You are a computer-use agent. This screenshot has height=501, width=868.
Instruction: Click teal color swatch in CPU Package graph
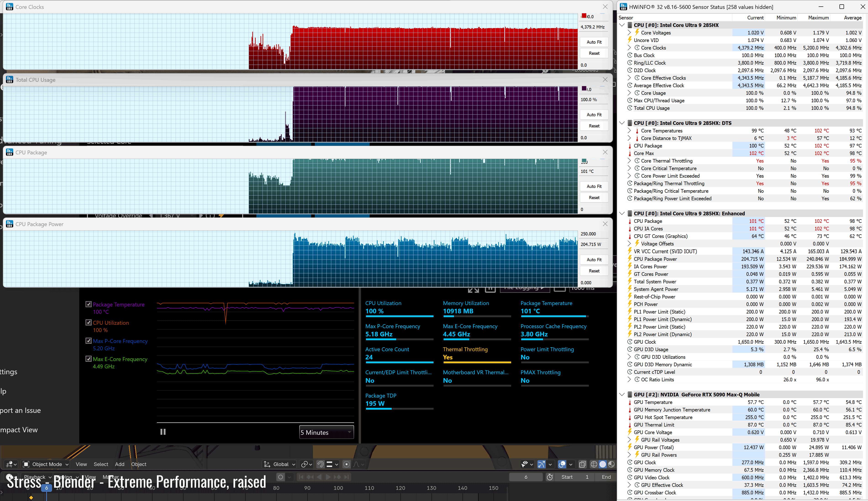point(584,161)
